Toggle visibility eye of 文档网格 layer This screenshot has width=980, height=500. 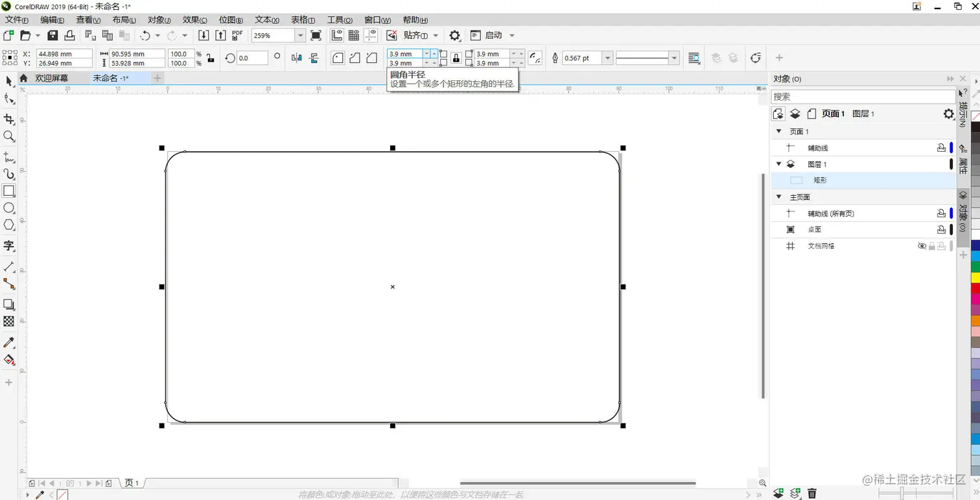(922, 246)
